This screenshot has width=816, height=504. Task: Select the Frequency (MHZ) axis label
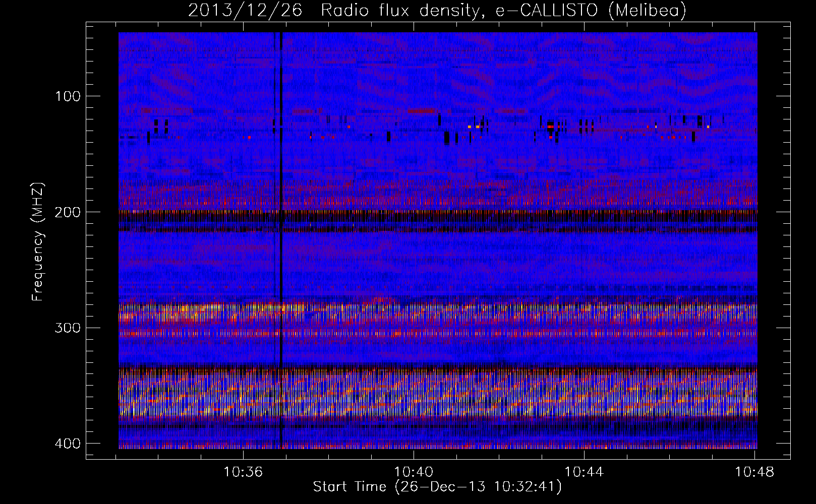38,242
